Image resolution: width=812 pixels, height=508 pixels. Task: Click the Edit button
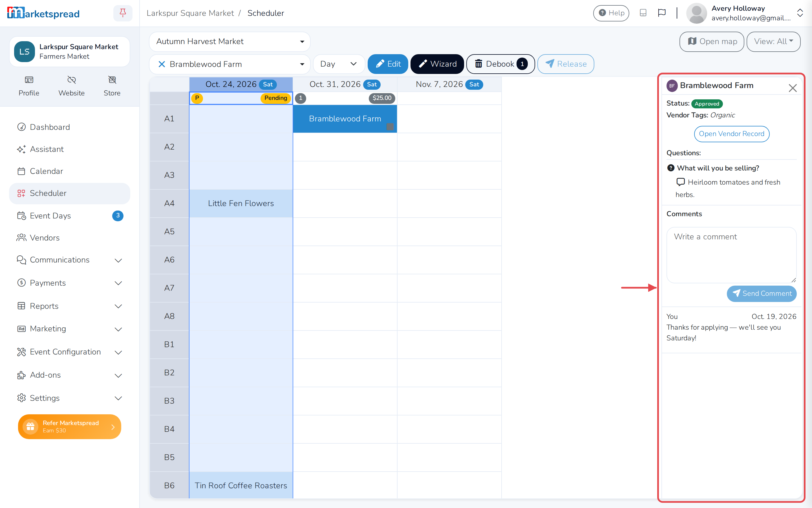coord(388,64)
